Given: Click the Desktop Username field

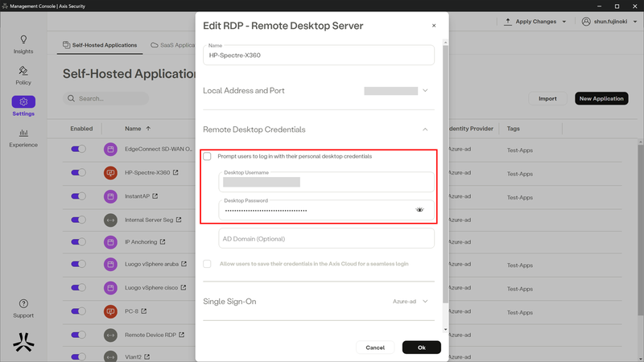Looking at the screenshot, I should [326, 183].
